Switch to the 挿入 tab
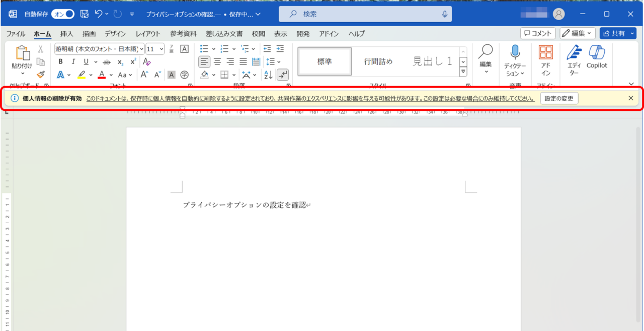Screen dimensions: 644x331 pyautogui.click(x=66, y=34)
